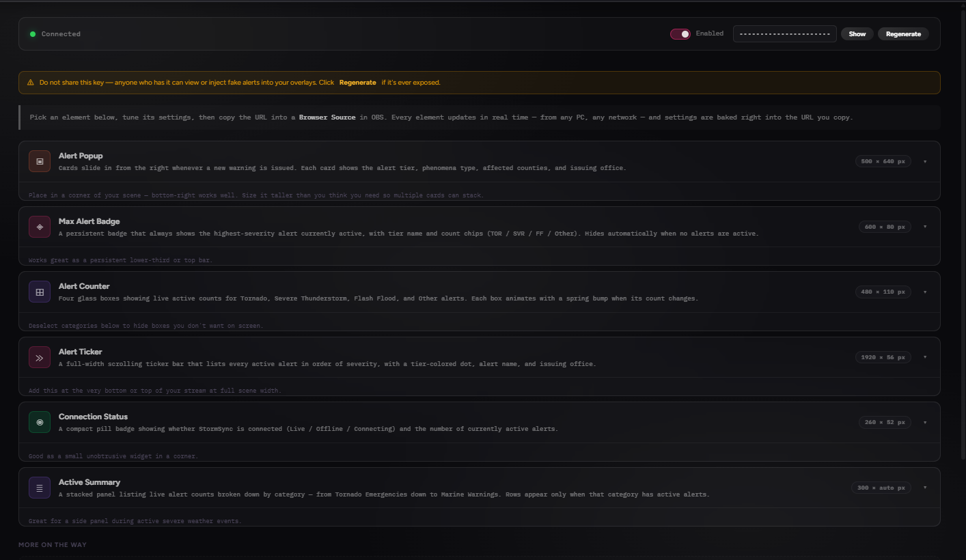This screenshot has width=966, height=560.
Task: Click the Alert Ticker double-chevron icon
Action: (x=40, y=357)
